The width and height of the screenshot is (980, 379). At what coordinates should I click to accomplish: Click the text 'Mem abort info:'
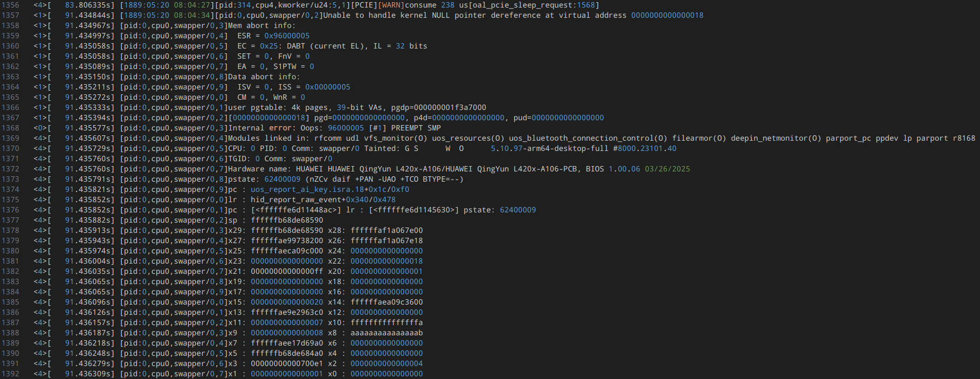coord(261,25)
